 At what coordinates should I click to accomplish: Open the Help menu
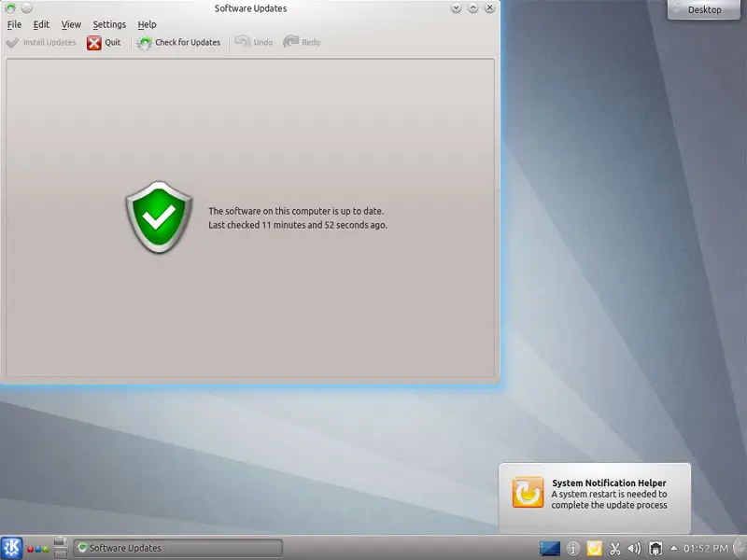[147, 24]
